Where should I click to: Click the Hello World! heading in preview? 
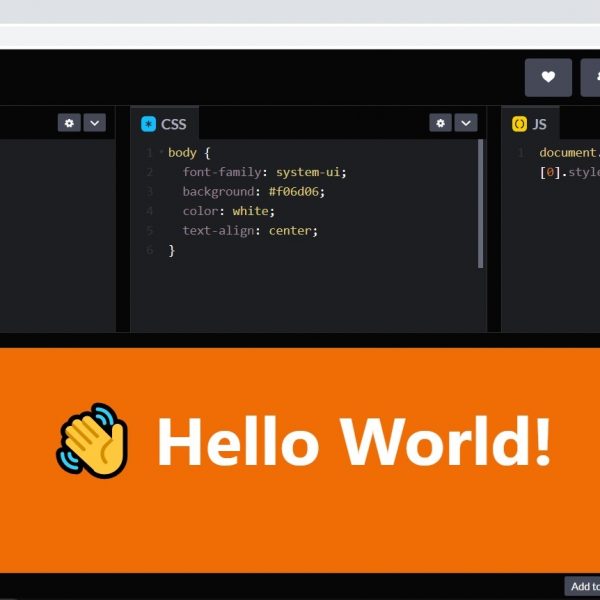coord(354,441)
